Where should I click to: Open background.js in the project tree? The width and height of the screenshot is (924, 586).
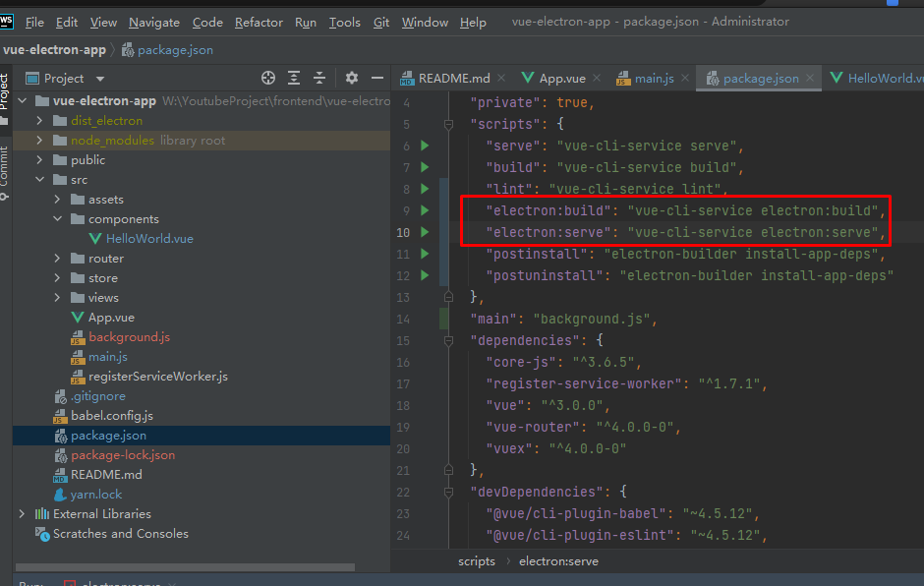coord(129,337)
